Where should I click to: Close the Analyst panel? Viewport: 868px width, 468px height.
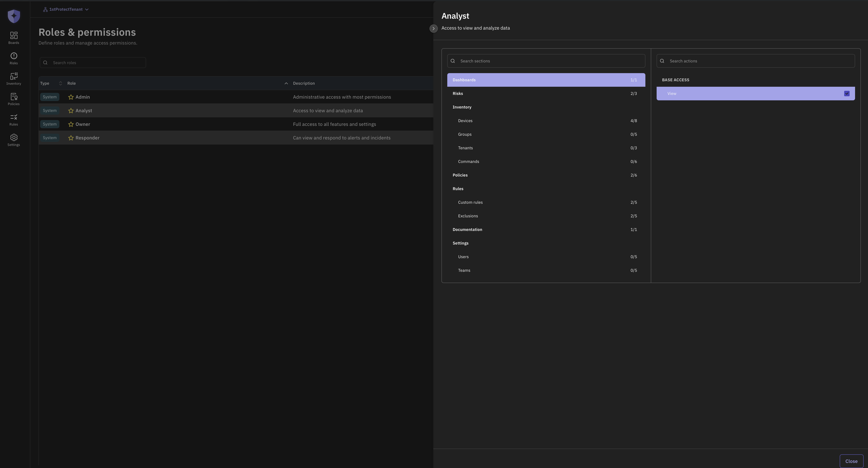click(x=851, y=461)
